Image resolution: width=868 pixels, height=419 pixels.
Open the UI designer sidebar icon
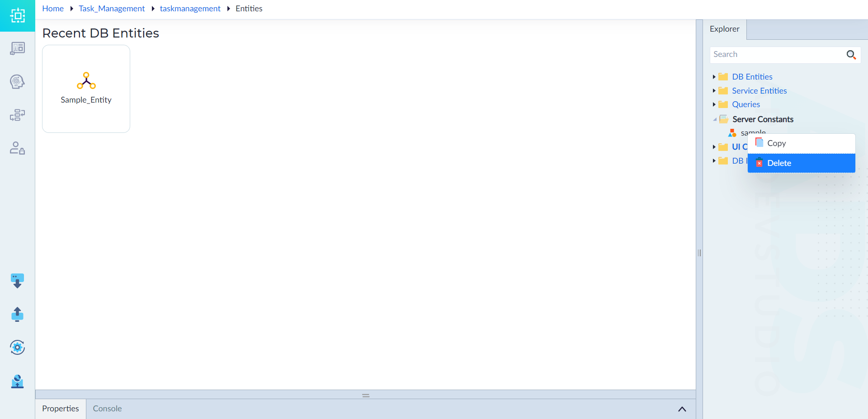pos(17,48)
